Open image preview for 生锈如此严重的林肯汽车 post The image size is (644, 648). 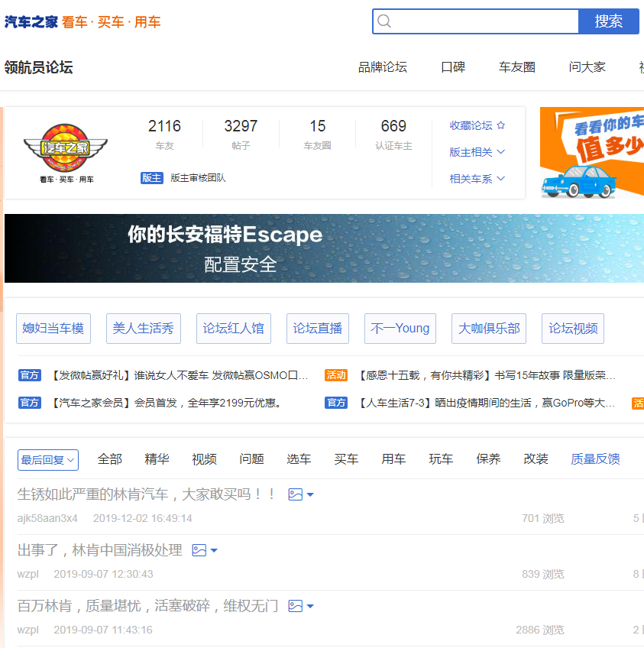click(x=295, y=494)
